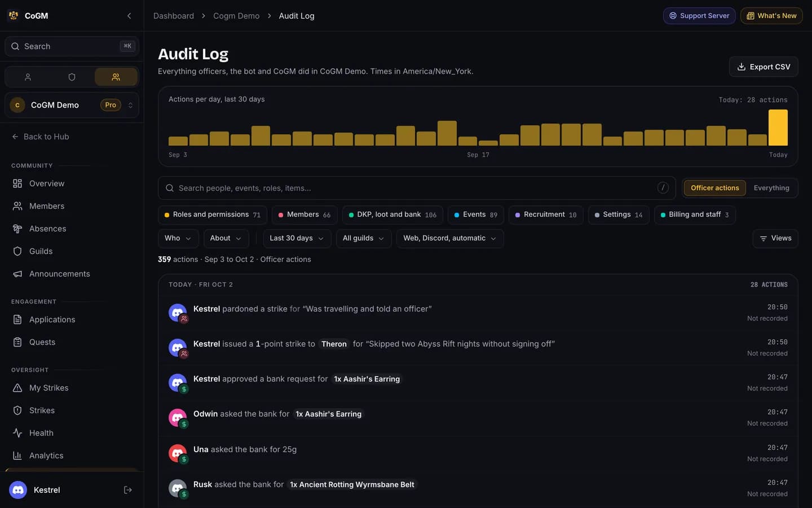
Task: Click the Una asked the bank for 25g entry
Action: (478, 453)
